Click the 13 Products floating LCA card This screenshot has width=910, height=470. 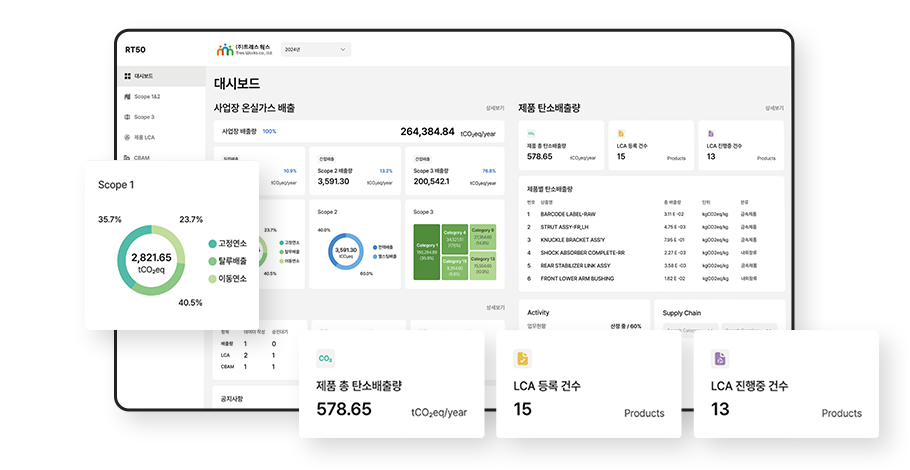pos(786,384)
